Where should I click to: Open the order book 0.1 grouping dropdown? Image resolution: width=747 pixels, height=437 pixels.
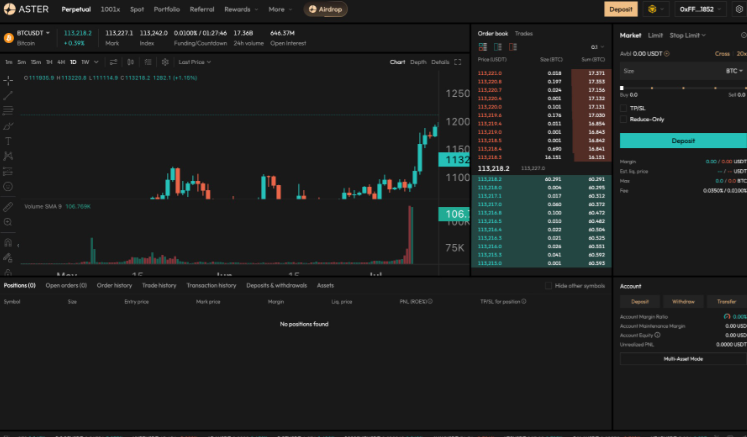pos(597,47)
